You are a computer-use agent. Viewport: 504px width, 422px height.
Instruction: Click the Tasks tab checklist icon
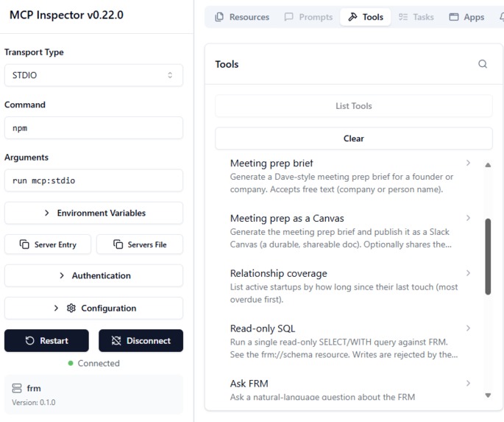[403, 17]
